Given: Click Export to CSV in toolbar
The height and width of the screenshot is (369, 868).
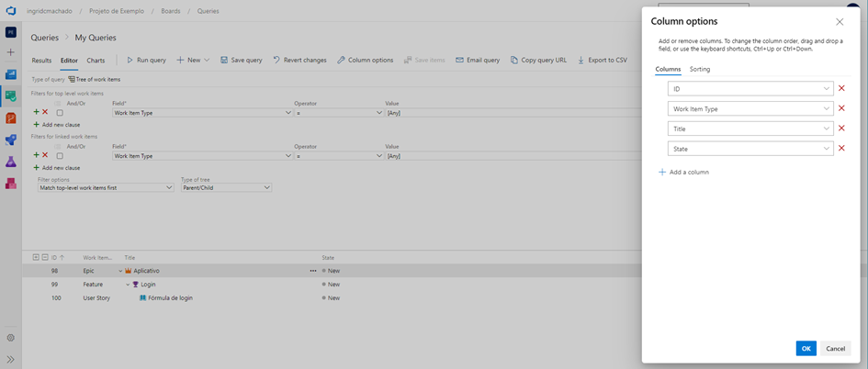Looking at the screenshot, I should pyautogui.click(x=603, y=60).
